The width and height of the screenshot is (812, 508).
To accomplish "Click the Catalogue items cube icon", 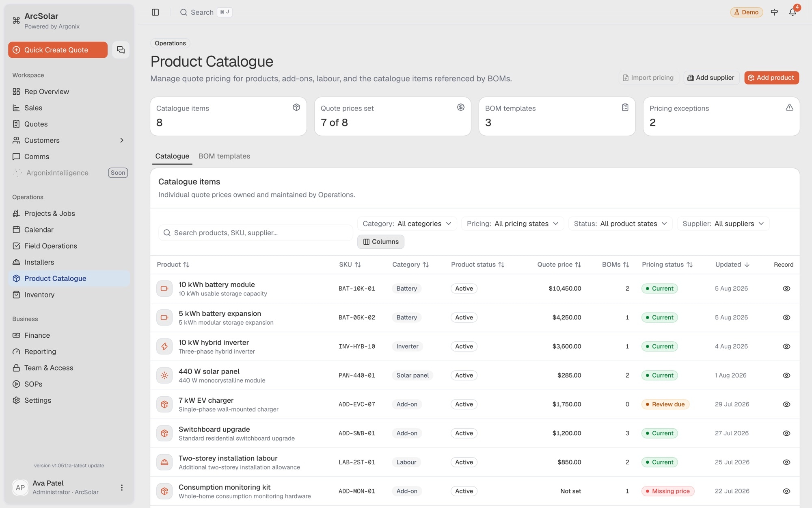I will coord(296,107).
